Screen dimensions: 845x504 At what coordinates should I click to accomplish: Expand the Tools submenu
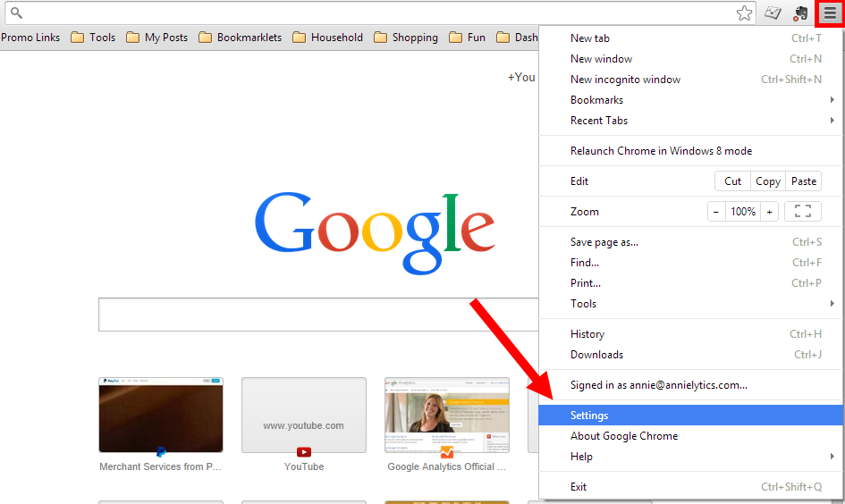(691, 303)
